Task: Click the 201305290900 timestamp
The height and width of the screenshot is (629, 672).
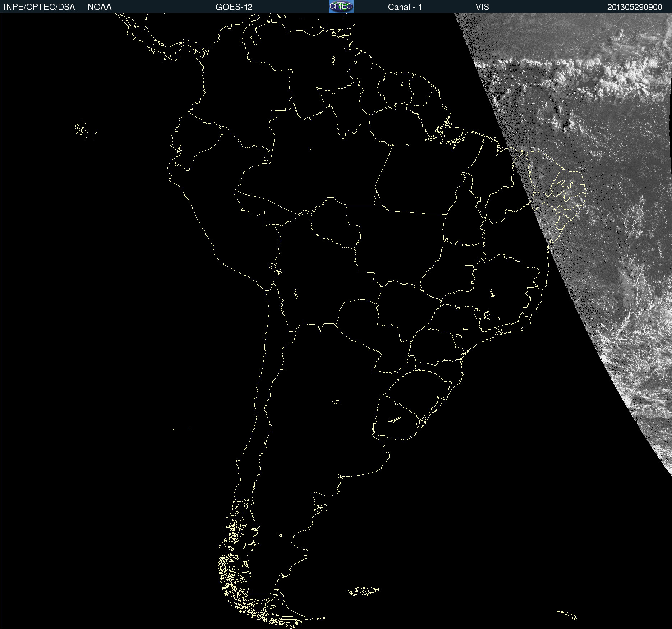Action: point(635,7)
